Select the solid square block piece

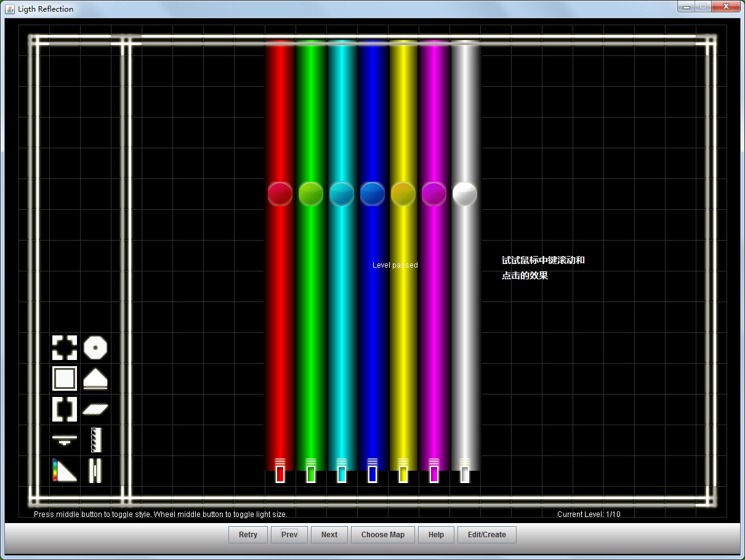click(x=65, y=378)
